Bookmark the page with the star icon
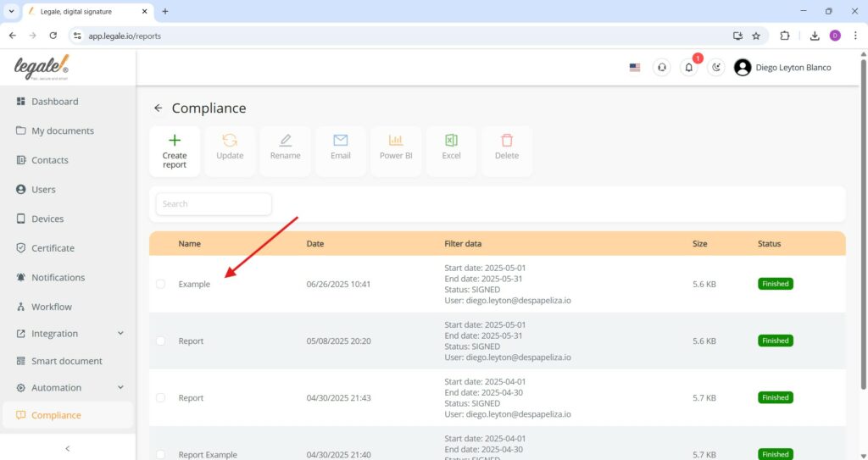Screen dimensions: 868x460 (x=756, y=36)
